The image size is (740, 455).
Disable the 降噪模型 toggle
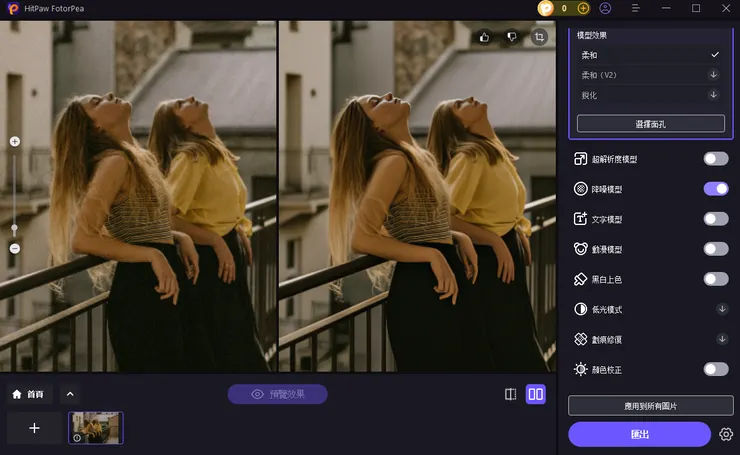[x=715, y=188]
